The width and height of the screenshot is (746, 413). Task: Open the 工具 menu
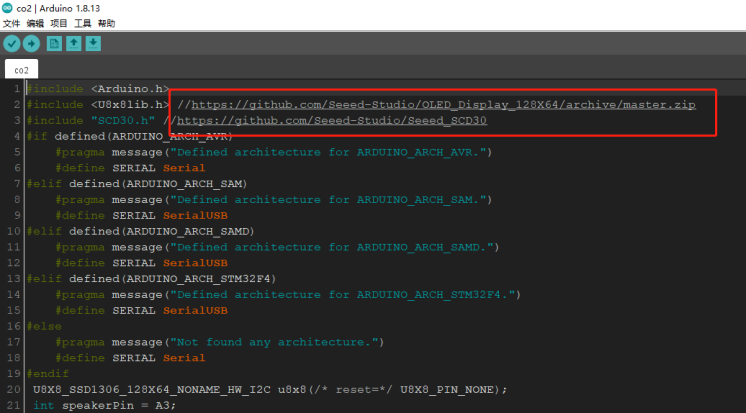click(x=83, y=23)
